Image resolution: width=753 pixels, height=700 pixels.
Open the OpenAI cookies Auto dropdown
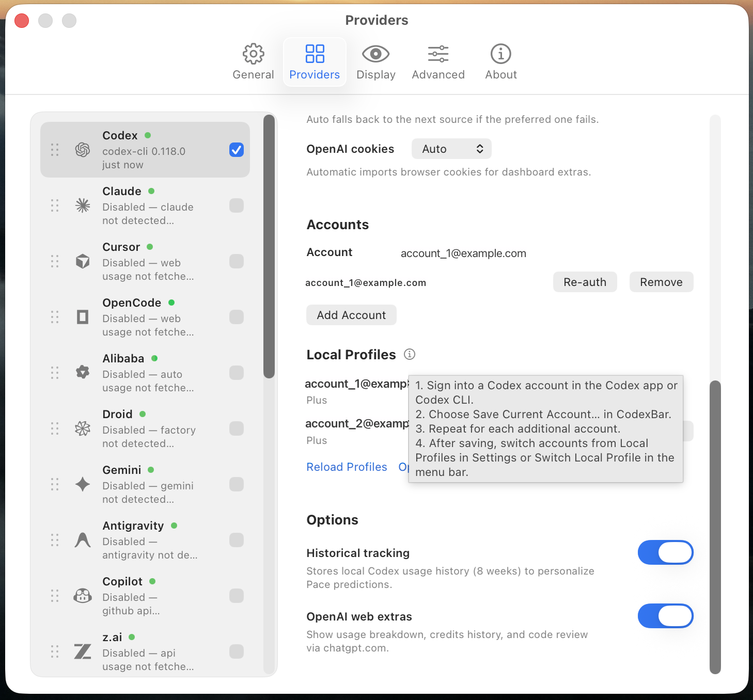point(451,149)
